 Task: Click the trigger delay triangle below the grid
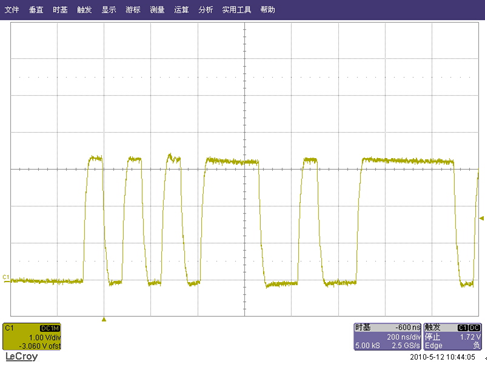104,319
